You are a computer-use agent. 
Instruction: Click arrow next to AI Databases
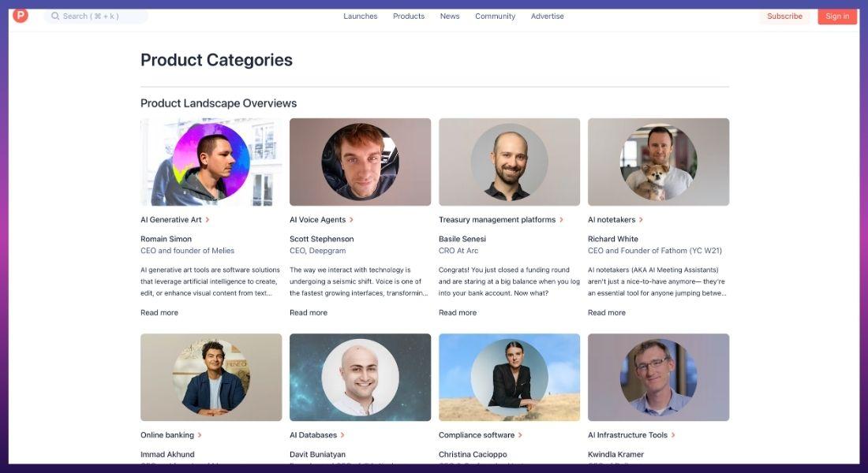[x=342, y=435]
